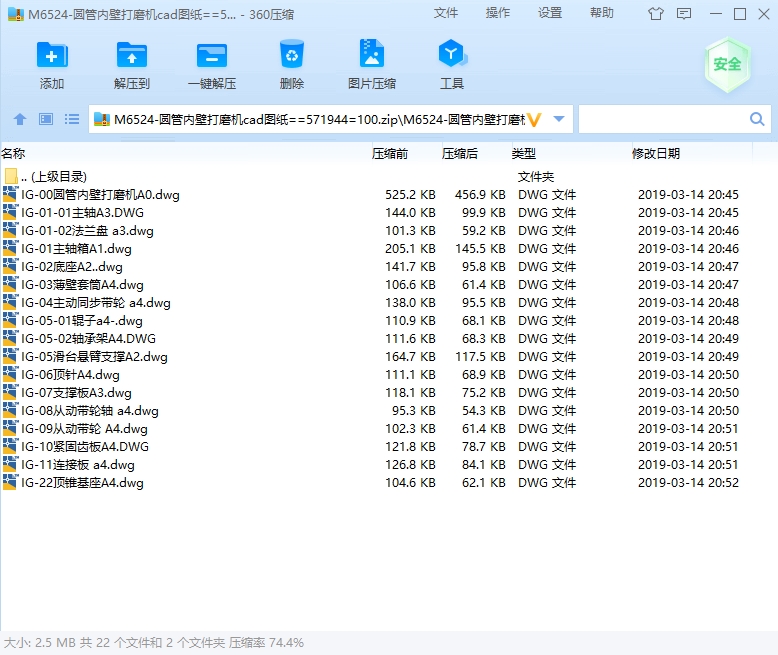Click file icon of IG-10紧固齿板A4.DWG
778x655 pixels.
coord(10,447)
